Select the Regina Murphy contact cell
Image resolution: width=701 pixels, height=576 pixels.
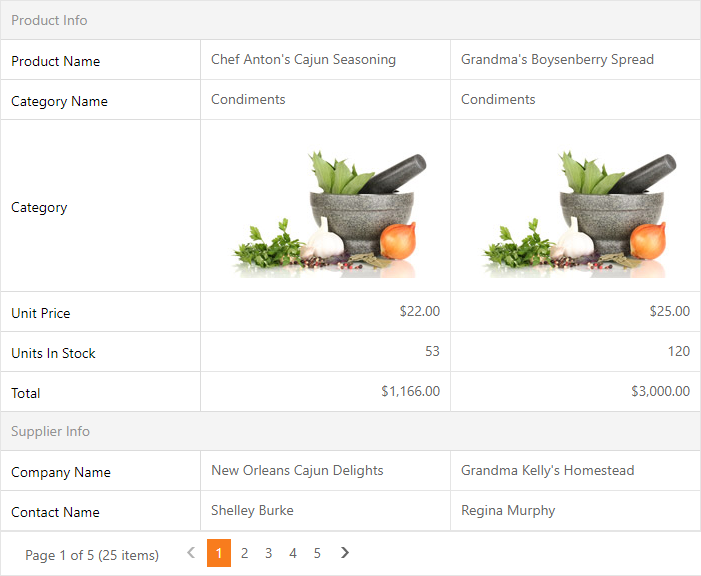pyautogui.click(x=508, y=510)
